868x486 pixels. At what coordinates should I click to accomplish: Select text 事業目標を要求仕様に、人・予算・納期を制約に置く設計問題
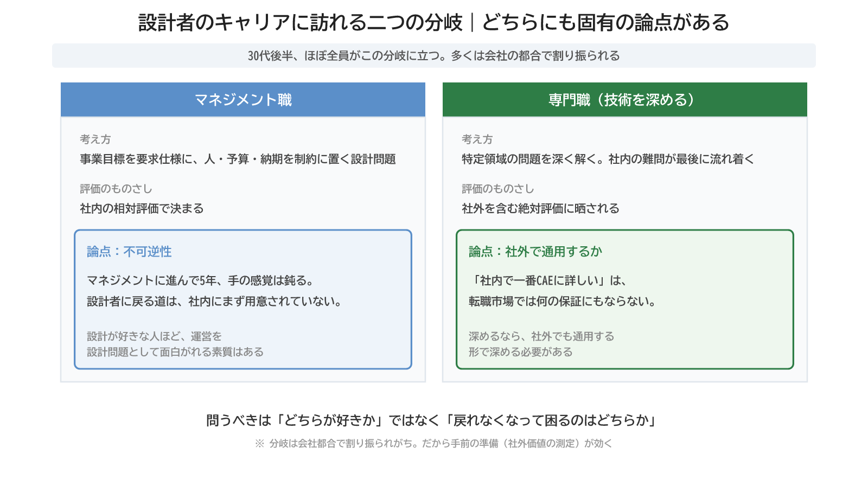coord(238,159)
